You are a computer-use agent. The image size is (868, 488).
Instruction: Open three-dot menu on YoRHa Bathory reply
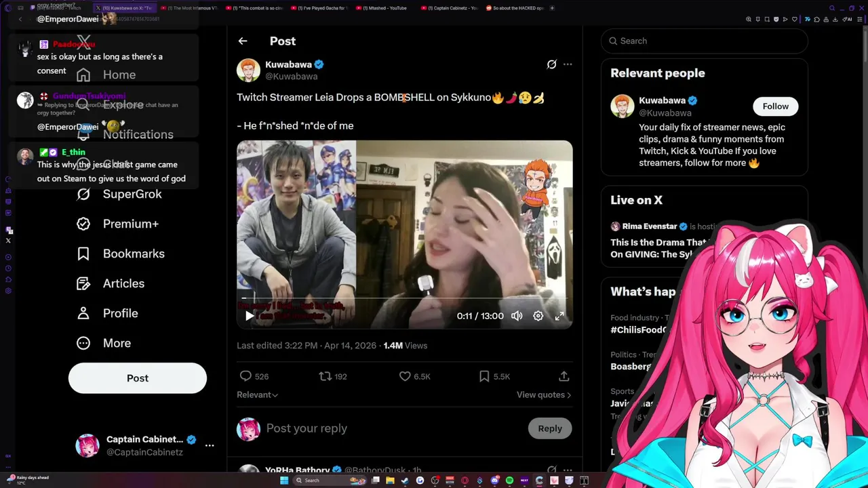click(x=568, y=470)
